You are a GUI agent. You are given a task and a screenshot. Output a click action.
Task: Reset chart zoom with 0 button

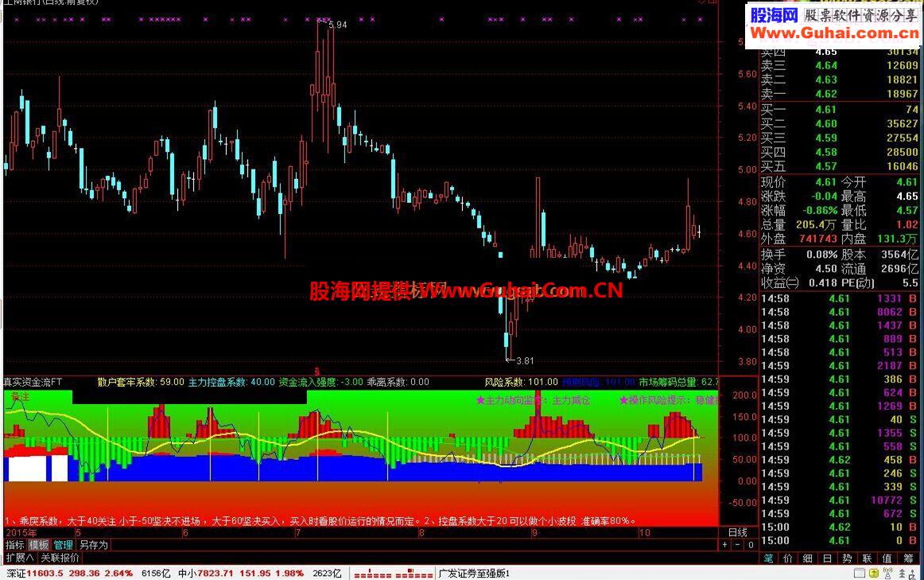[751, 545]
